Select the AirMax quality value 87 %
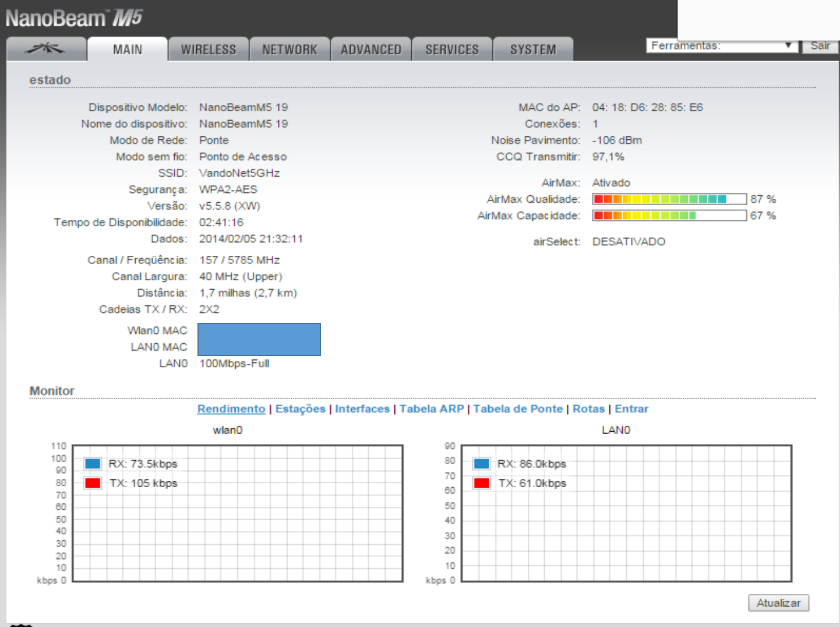The image size is (840, 627). (763, 199)
